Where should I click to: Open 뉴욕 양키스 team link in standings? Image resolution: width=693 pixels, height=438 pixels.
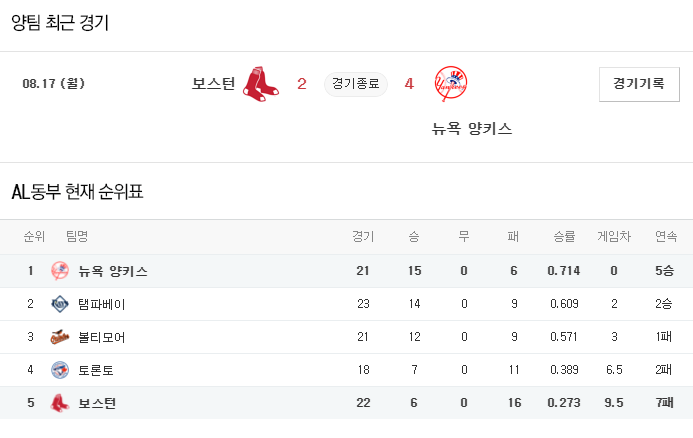click(x=113, y=271)
